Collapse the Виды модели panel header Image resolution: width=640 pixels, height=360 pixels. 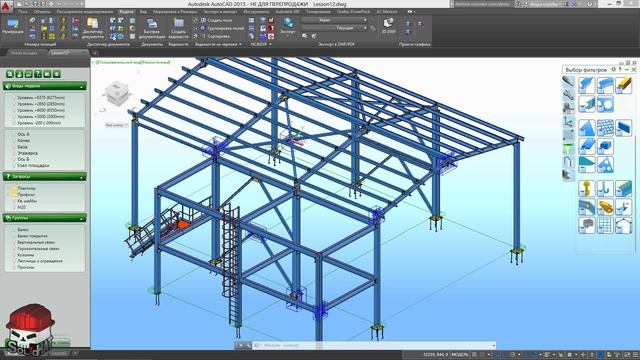(x=44, y=86)
